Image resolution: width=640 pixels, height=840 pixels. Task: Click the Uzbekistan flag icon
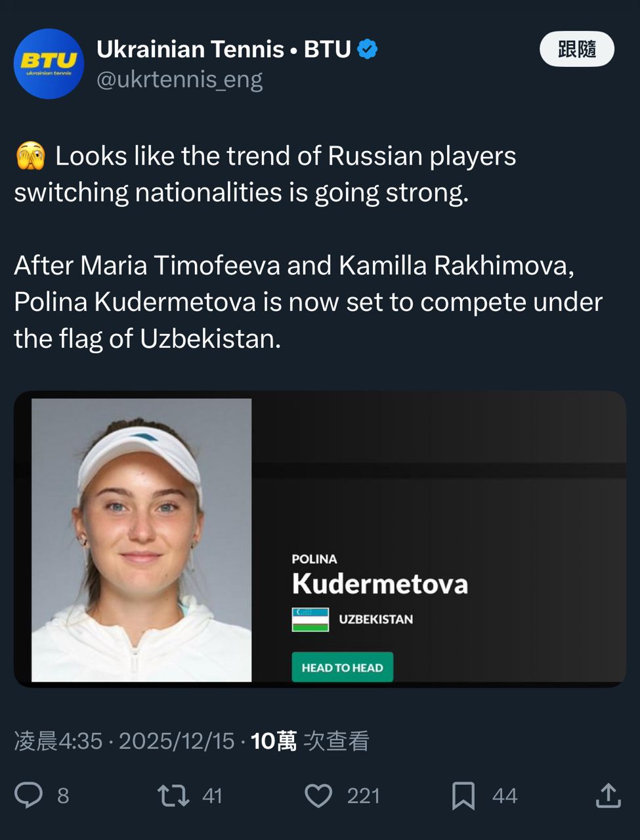(x=310, y=619)
